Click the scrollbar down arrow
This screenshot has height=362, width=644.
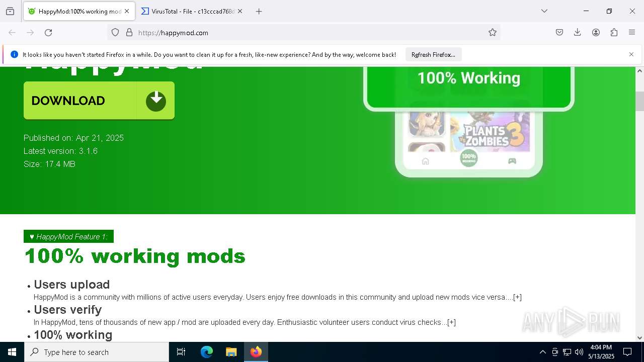640,337
